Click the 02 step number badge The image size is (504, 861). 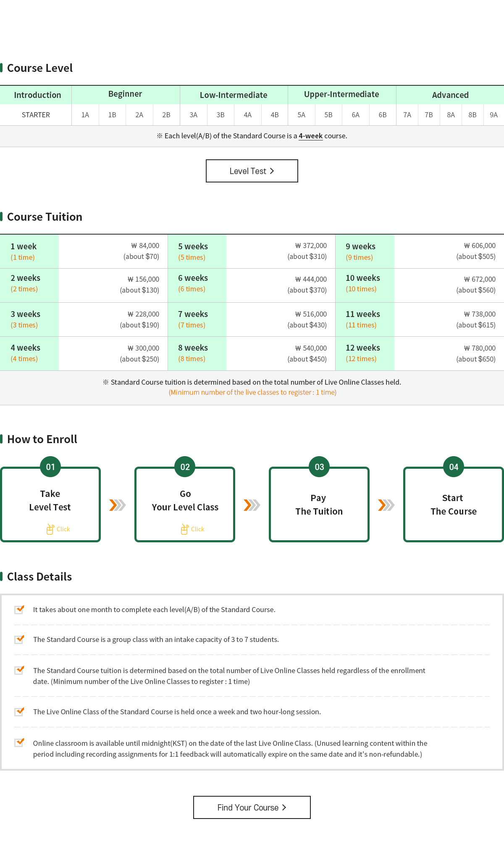185,467
